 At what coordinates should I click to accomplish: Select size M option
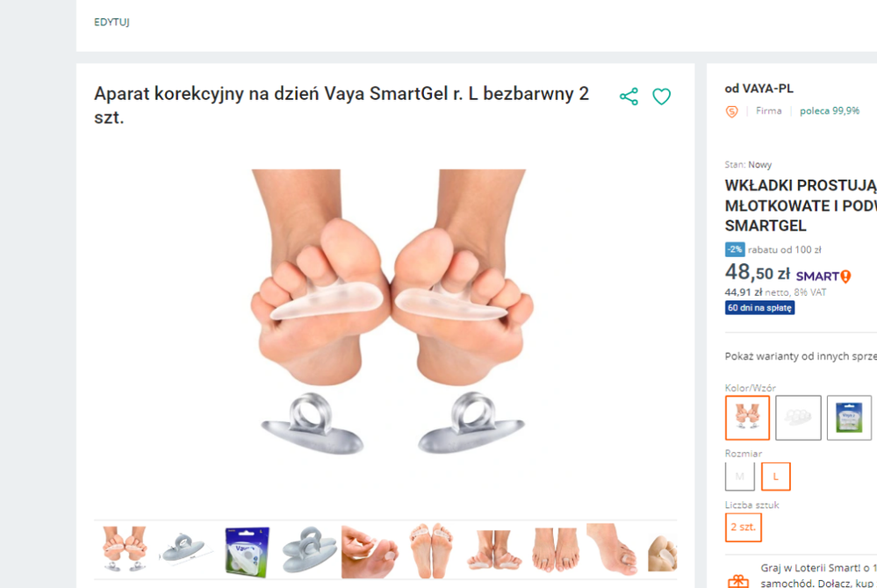tap(740, 477)
